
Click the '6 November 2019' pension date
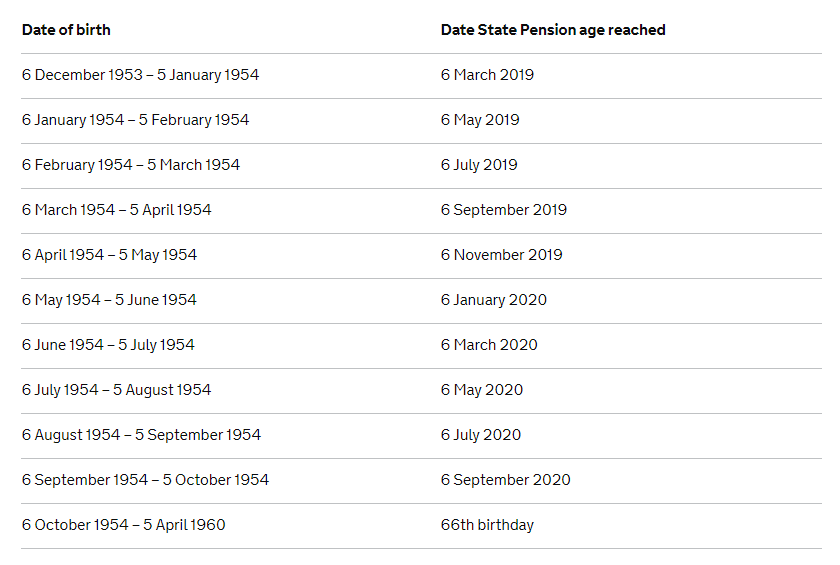pyautogui.click(x=501, y=255)
